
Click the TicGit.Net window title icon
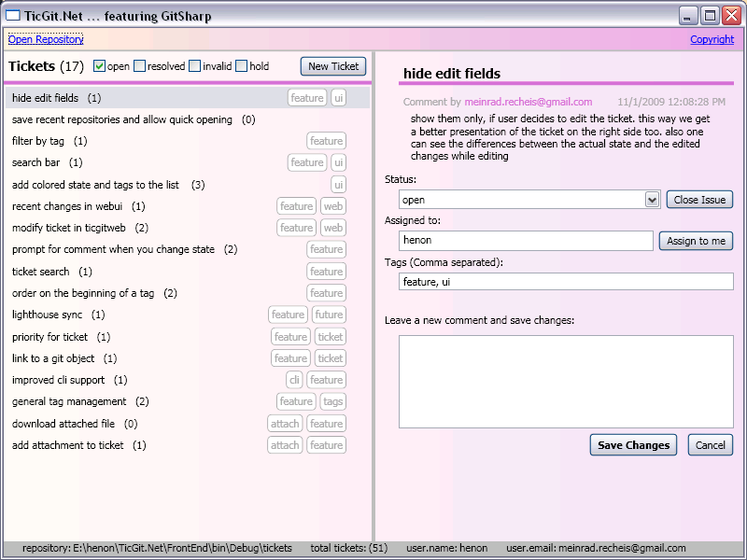click(x=14, y=16)
